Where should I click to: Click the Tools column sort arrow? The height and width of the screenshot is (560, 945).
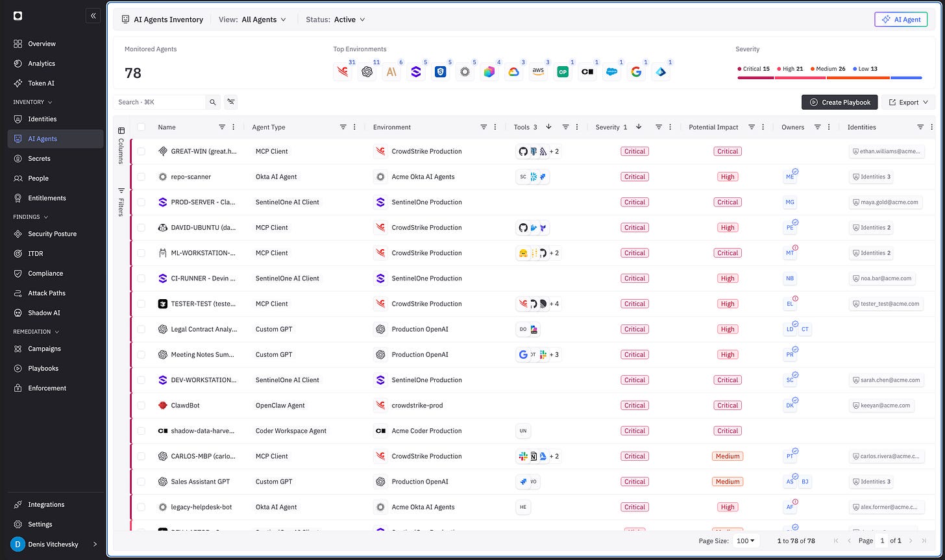pos(548,127)
